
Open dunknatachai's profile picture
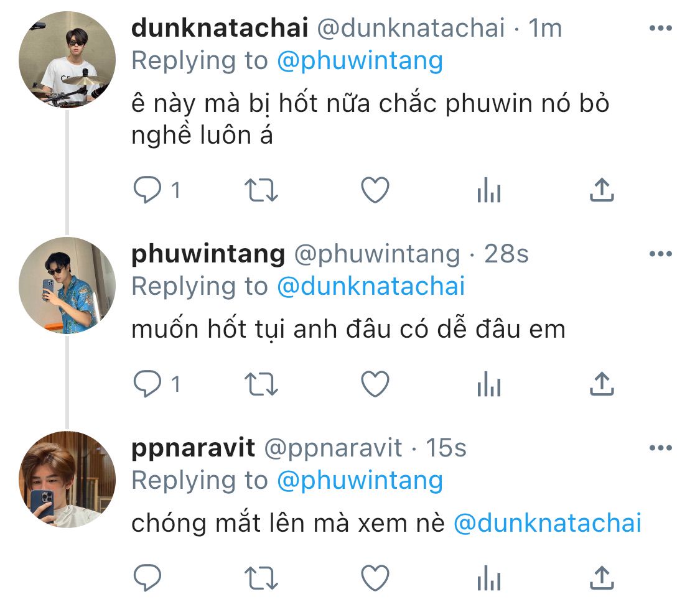pyautogui.click(x=67, y=58)
